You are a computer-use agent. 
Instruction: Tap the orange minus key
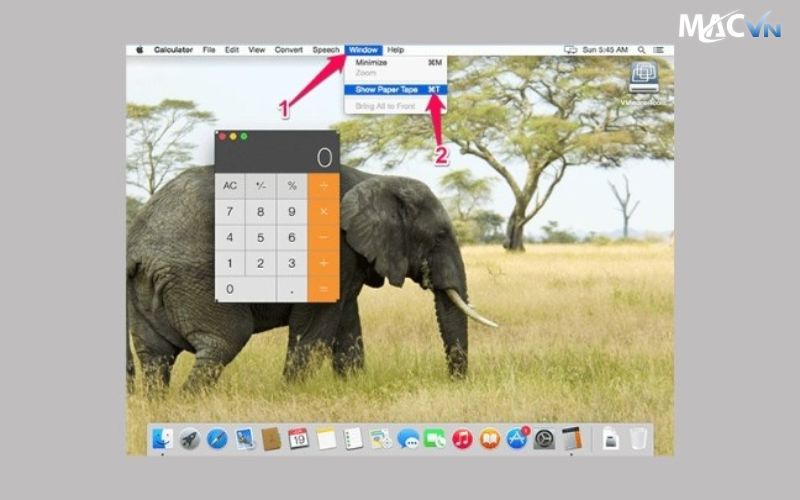coord(323,237)
